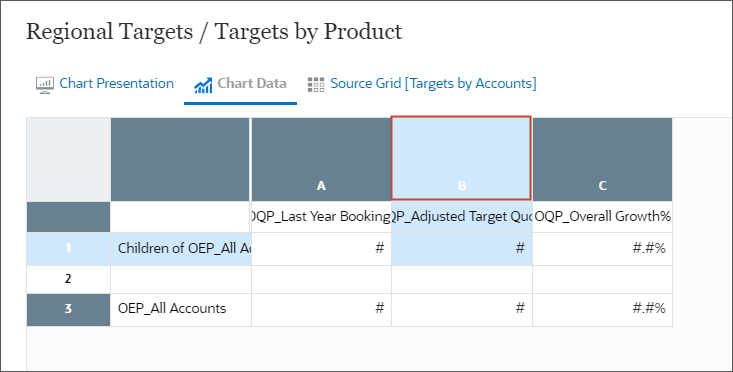The image size is (733, 372).
Task: Select row 3 column C #.#% cell
Action: point(602,309)
